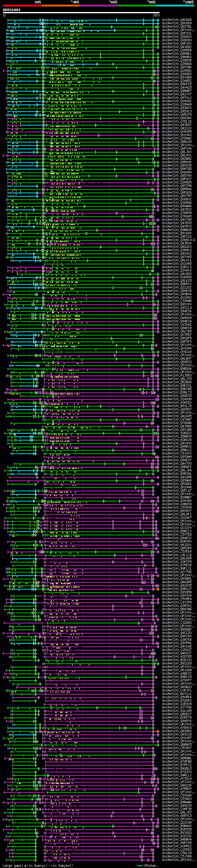The height and width of the screenshot is (868, 197).
Task: Select the UniRef100_Q39599 label
Action: (x=177, y=50)
